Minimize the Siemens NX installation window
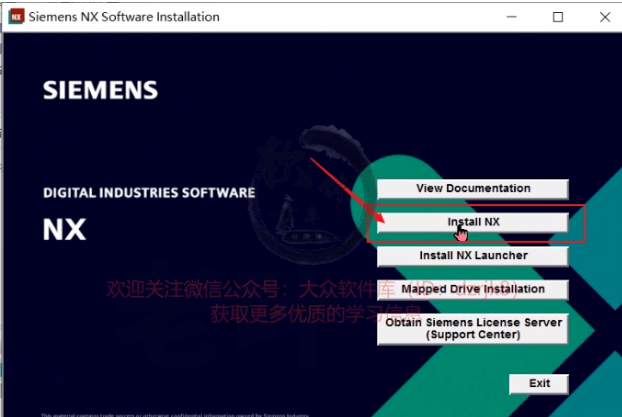The width and height of the screenshot is (622, 417). 512,17
